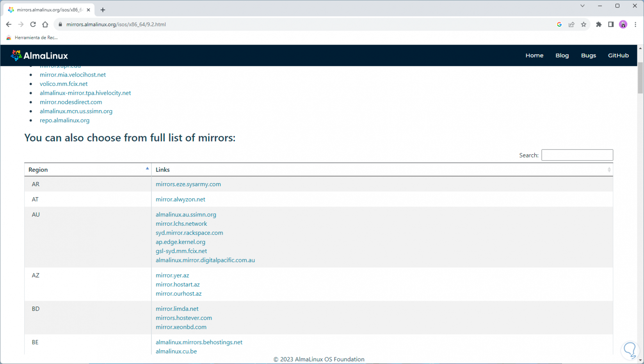644x364 pixels.
Task: Bookmark this page with the star icon
Action: point(584,24)
